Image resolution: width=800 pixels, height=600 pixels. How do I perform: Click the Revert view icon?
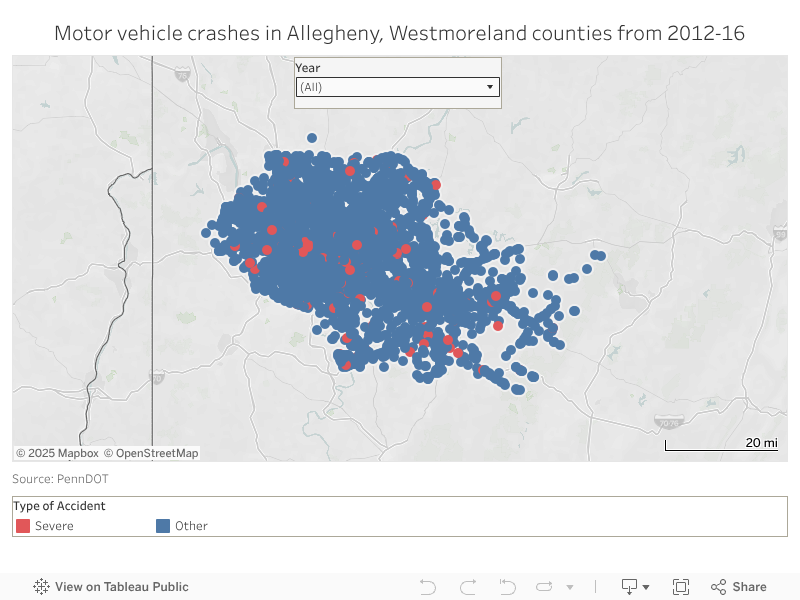click(507, 587)
